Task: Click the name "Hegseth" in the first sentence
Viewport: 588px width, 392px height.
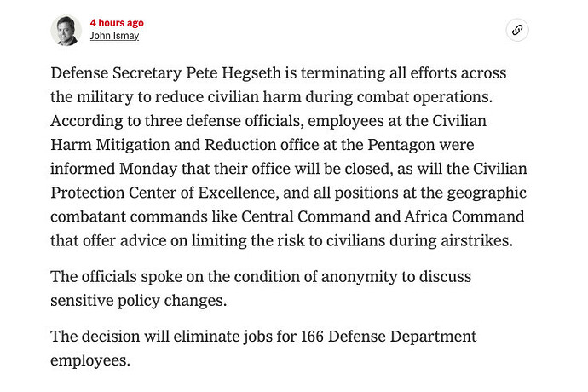Action: (251, 73)
